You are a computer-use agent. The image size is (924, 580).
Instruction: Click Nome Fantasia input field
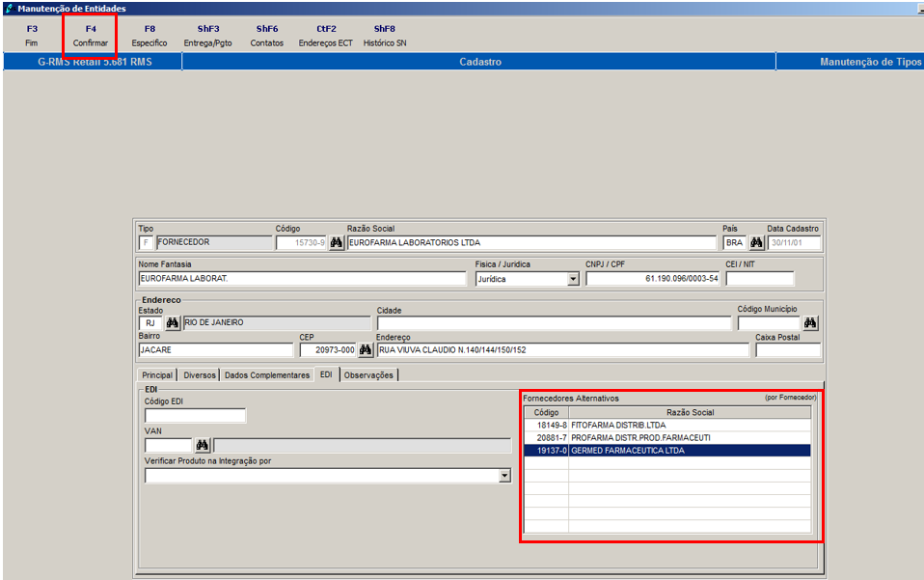302,279
